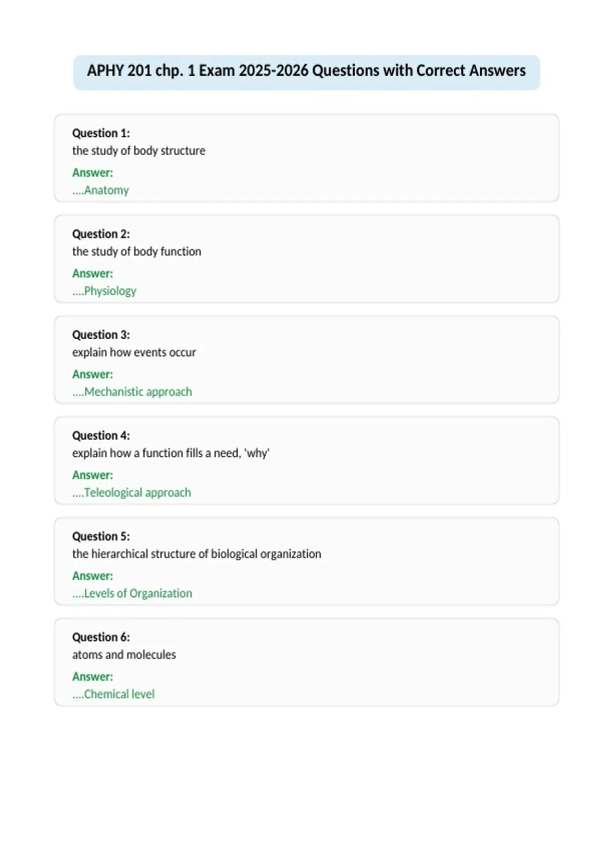Click the text 'atoms and molecules'
The image size is (613, 868).
click(x=124, y=655)
